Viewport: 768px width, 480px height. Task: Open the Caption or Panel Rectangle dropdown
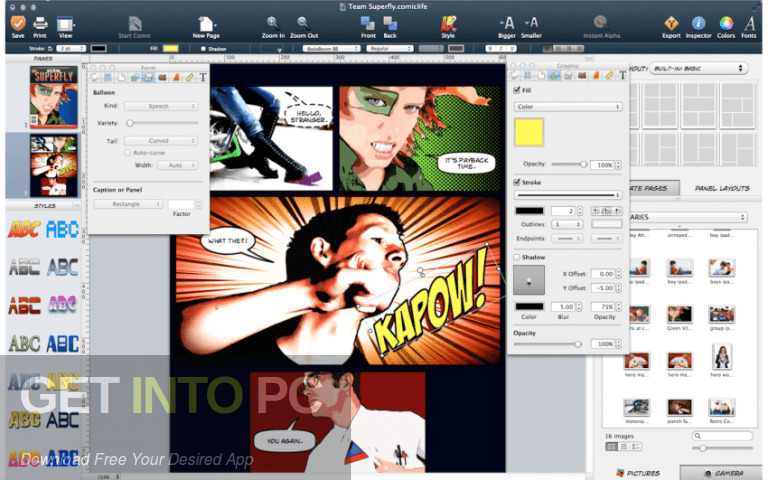pyautogui.click(x=128, y=204)
